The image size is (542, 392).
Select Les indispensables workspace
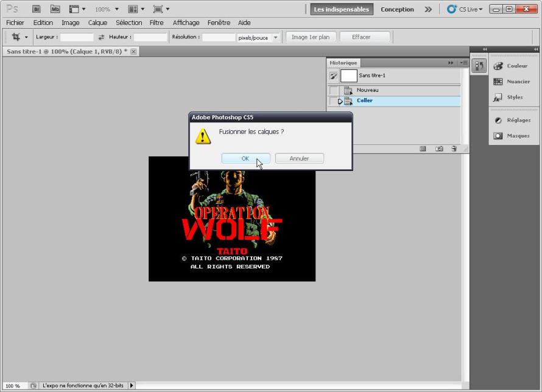point(342,9)
